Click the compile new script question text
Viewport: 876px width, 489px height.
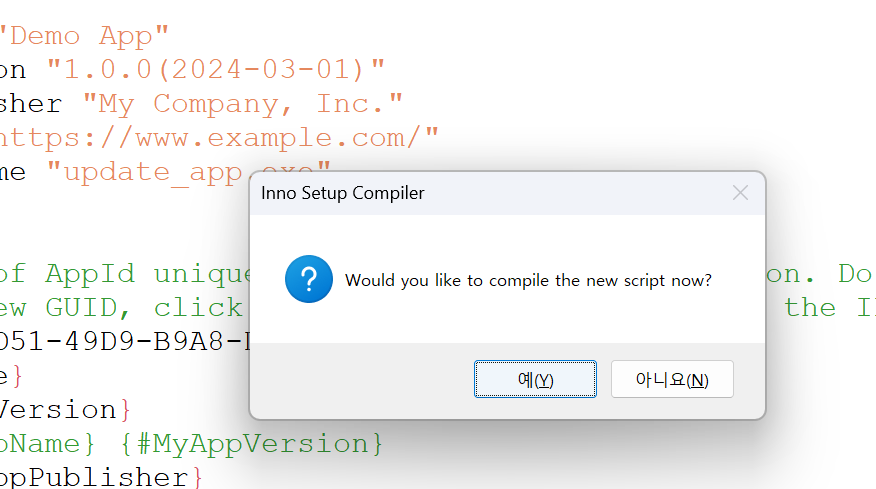click(x=528, y=280)
